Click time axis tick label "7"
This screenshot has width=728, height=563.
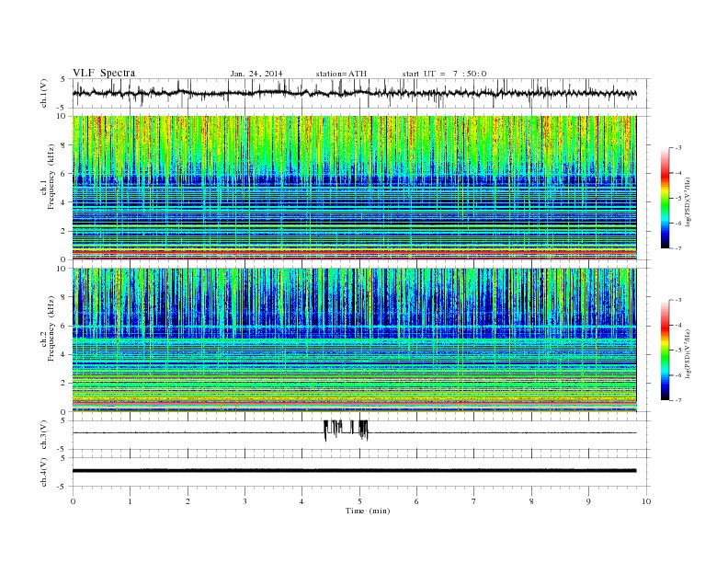pyautogui.click(x=474, y=501)
